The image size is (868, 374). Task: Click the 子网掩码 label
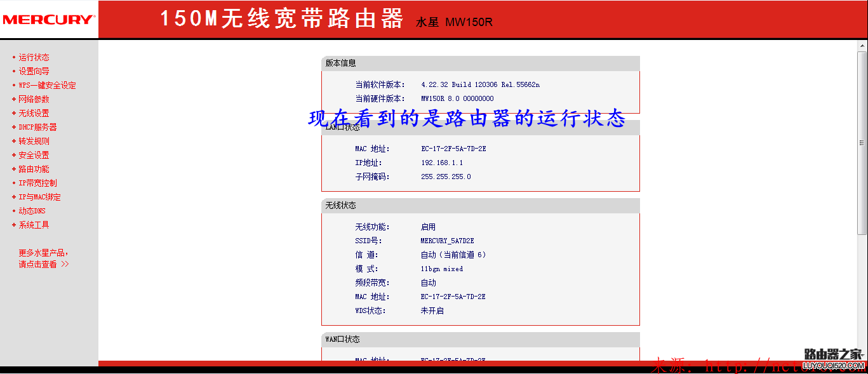coord(372,177)
